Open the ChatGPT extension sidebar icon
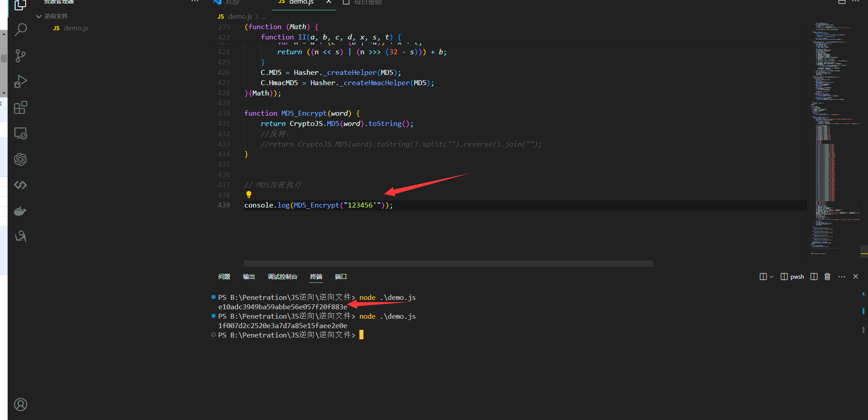Viewport: 868px width, 420px height. (x=21, y=159)
